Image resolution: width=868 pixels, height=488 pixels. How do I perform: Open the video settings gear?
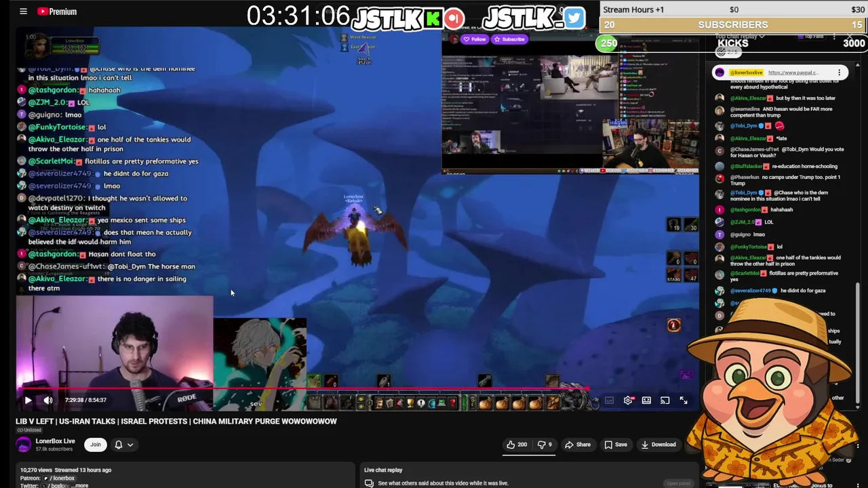[x=628, y=401]
